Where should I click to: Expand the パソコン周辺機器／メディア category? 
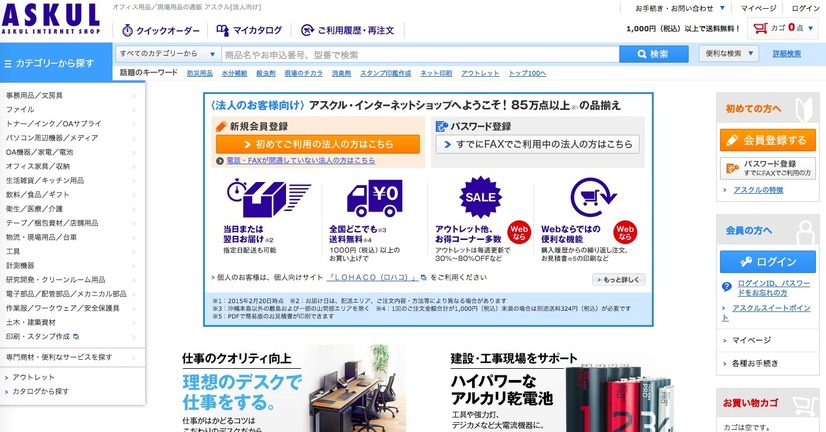coord(134,139)
